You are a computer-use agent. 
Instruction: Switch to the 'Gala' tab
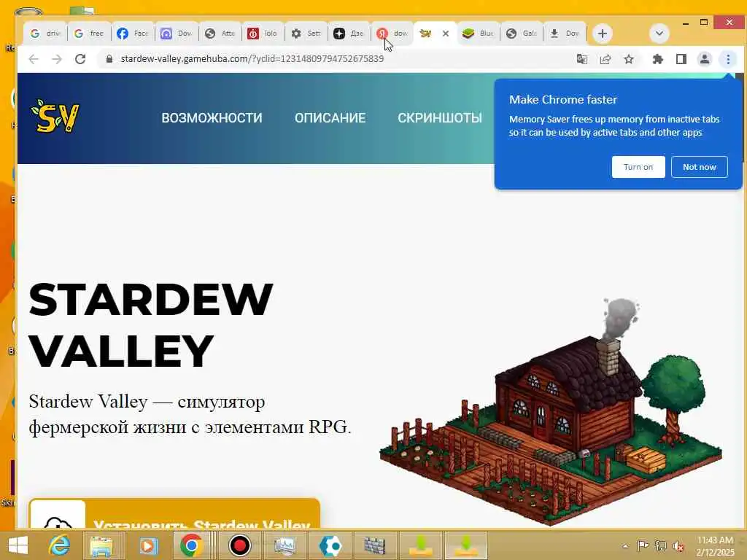pyautogui.click(x=522, y=34)
